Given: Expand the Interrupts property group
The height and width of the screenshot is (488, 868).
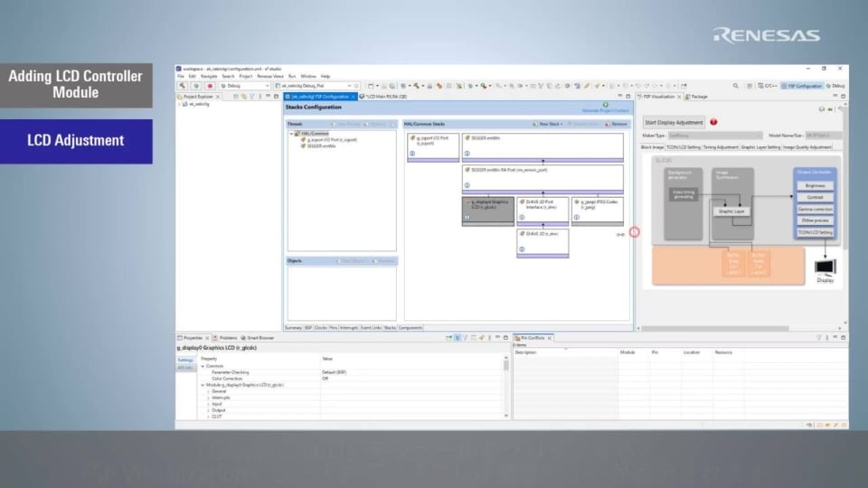Looking at the screenshot, I should 209,397.
